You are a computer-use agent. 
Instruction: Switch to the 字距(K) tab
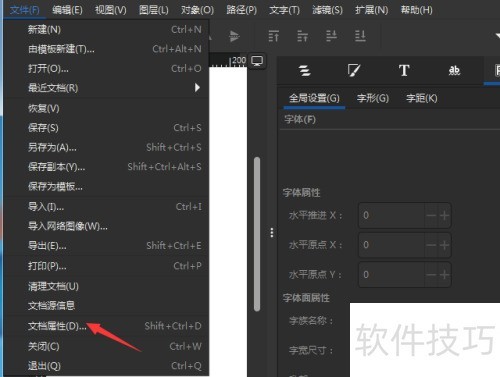(x=422, y=99)
